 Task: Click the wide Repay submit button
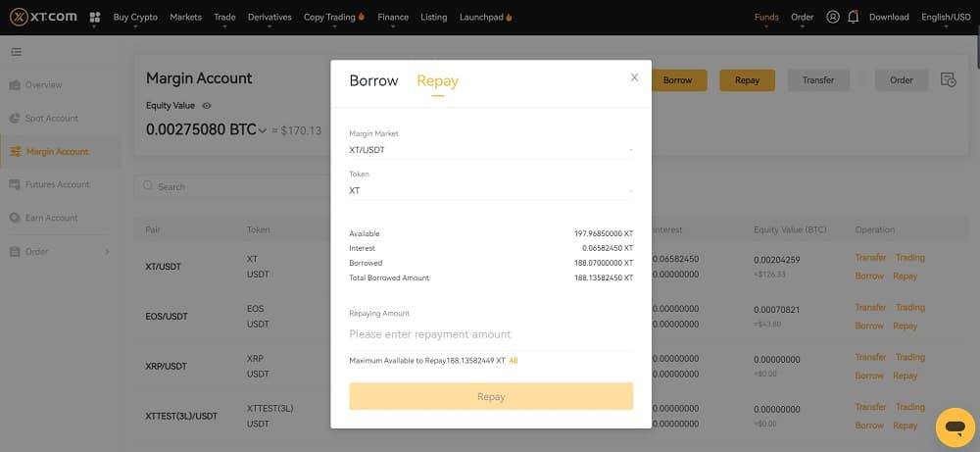pyautogui.click(x=491, y=396)
